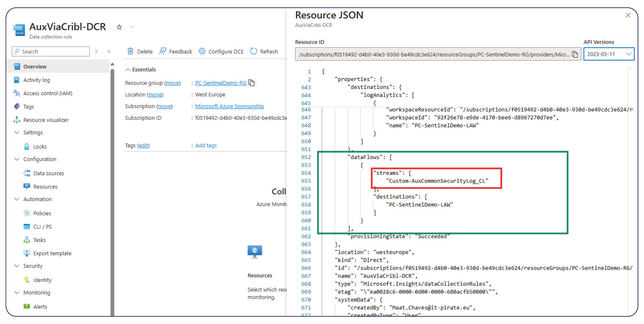644x324 pixels.
Task: Click the move link beside Location
Action: pos(155,95)
